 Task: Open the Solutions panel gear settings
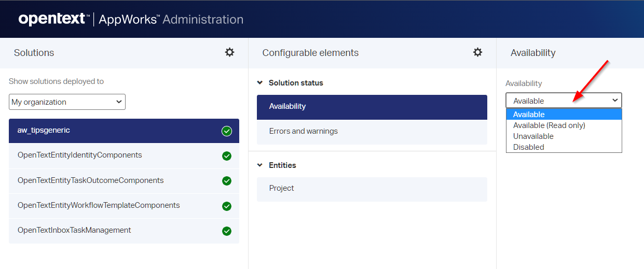click(229, 52)
